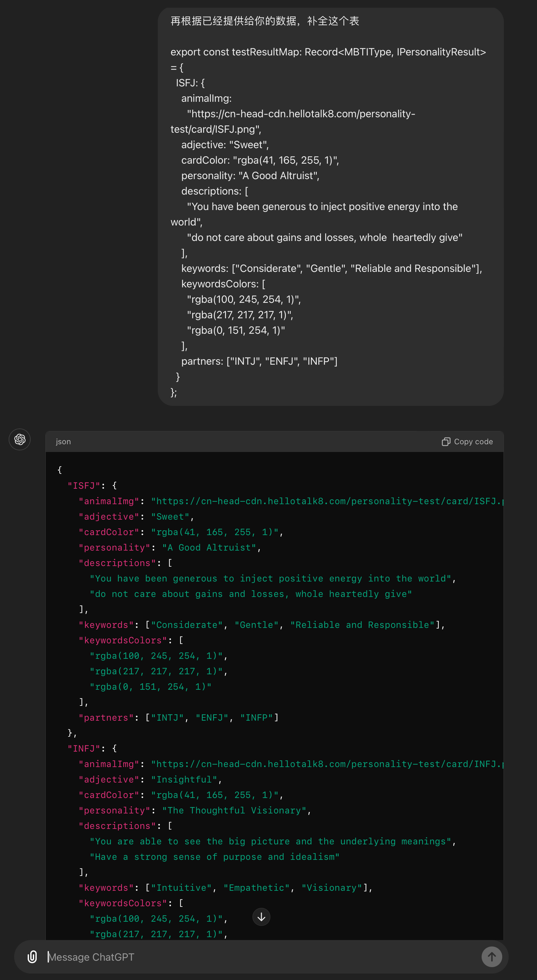Click "rgba(0, 151, 254, 1)" in code block

tap(151, 687)
